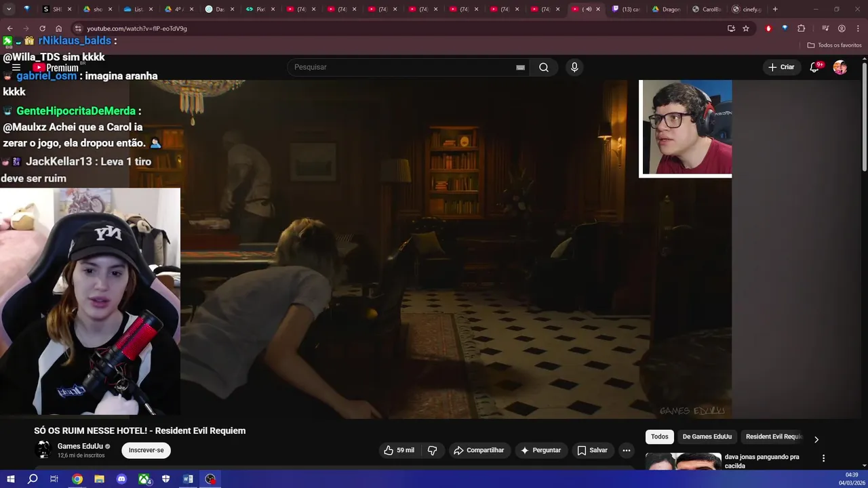The image size is (868, 488).
Task: Open the Games EduUu channel avatar
Action: click(43, 450)
